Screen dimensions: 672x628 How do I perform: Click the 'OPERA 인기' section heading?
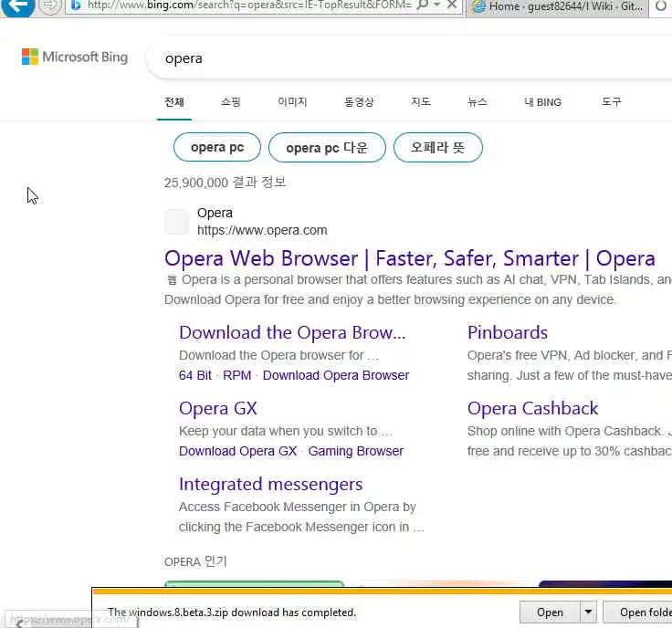click(x=195, y=561)
